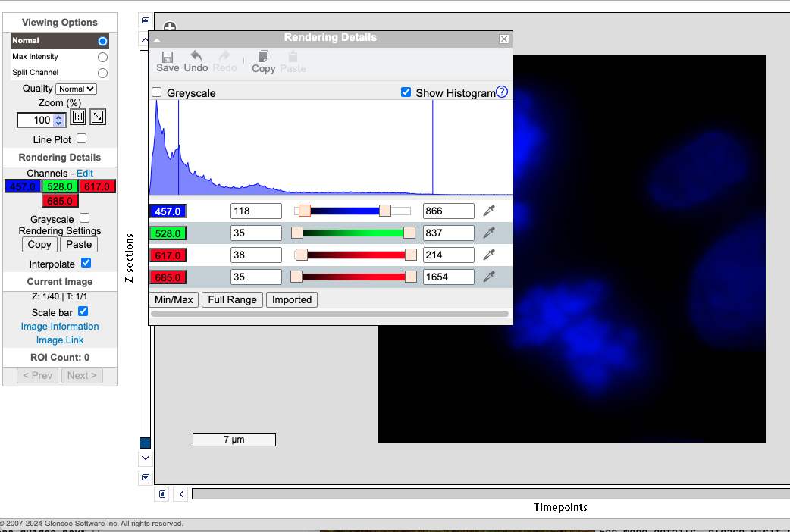Set zoom to 1:1 actual size
The image size is (790, 532).
tap(78, 117)
